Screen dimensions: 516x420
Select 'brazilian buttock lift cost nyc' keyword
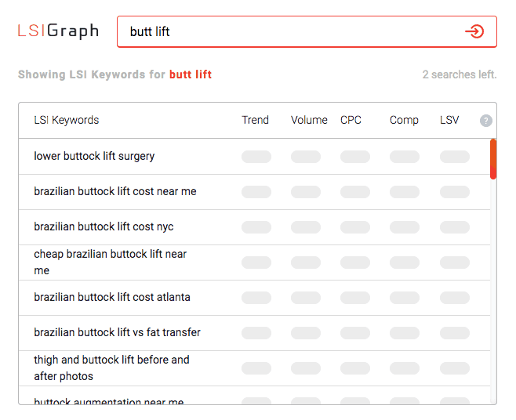point(104,226)
